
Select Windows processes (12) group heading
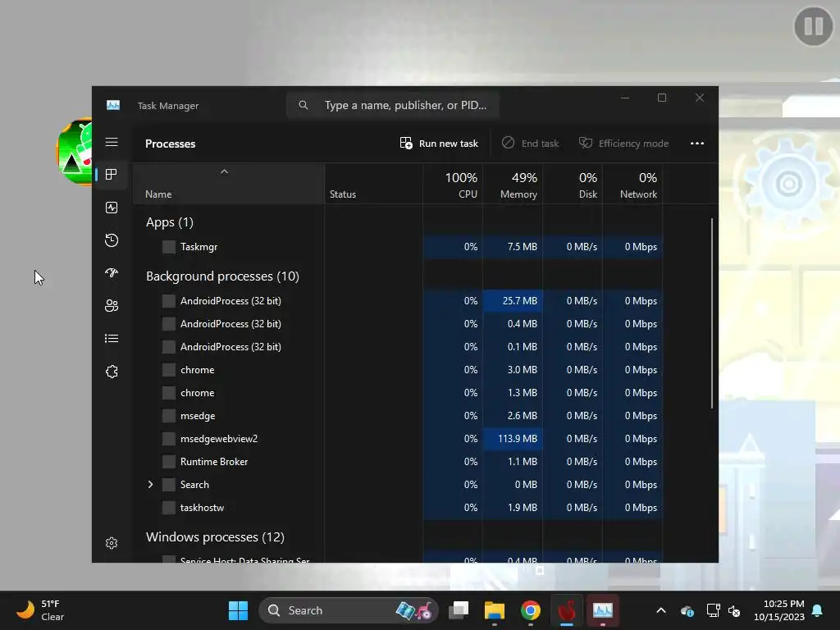tap(215, 536)
